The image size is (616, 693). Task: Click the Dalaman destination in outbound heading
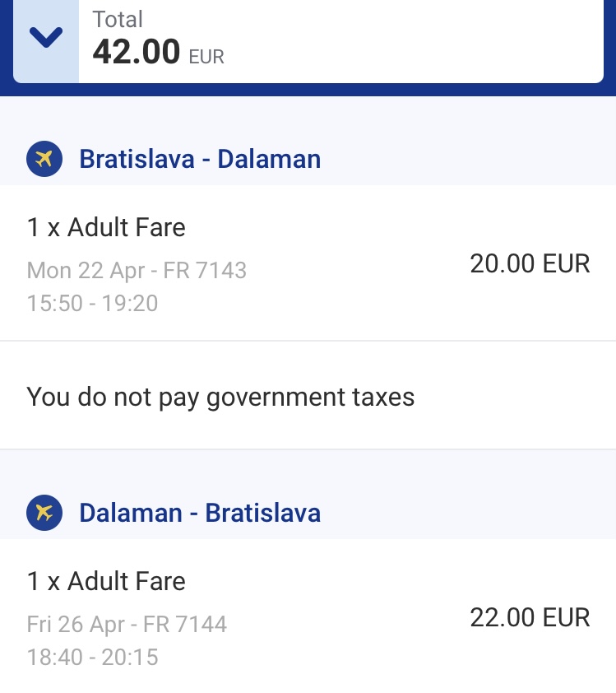click(269, 159)
